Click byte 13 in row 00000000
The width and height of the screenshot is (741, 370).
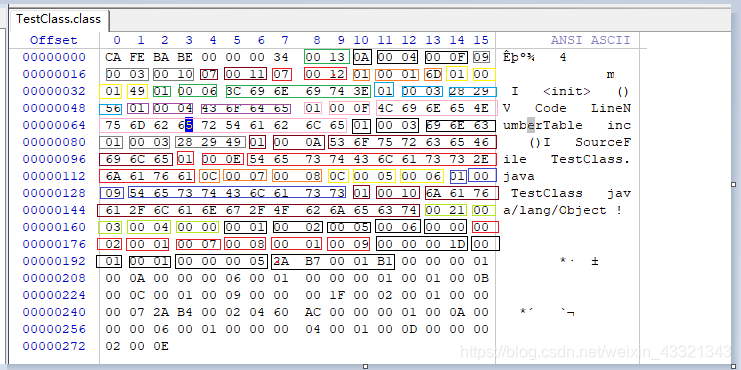click(337, 57)
